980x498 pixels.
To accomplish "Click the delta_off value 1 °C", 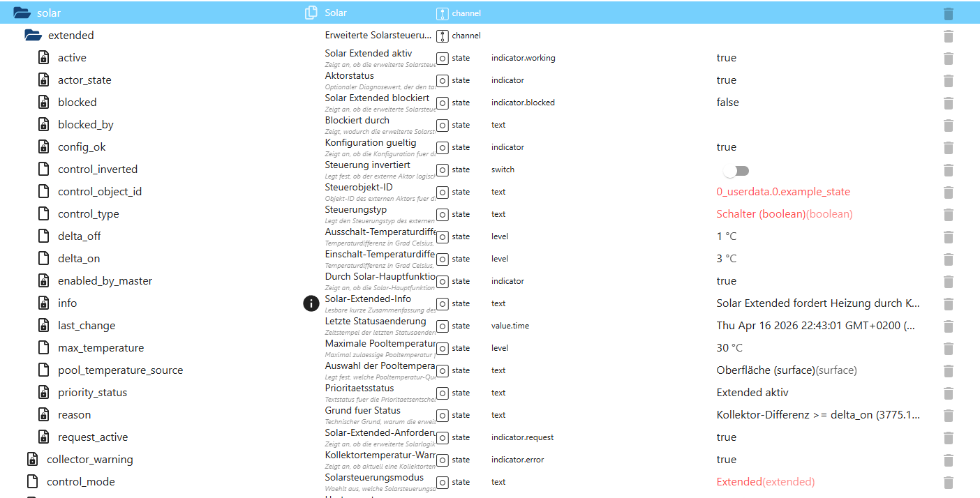I will (x=726, y=236).
